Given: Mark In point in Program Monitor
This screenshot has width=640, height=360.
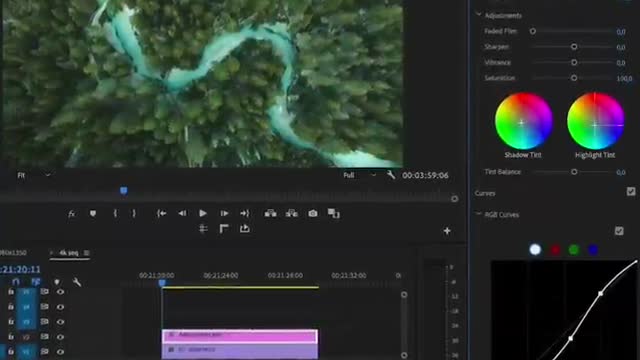Looking at the screenshot, I should [116, 213].
